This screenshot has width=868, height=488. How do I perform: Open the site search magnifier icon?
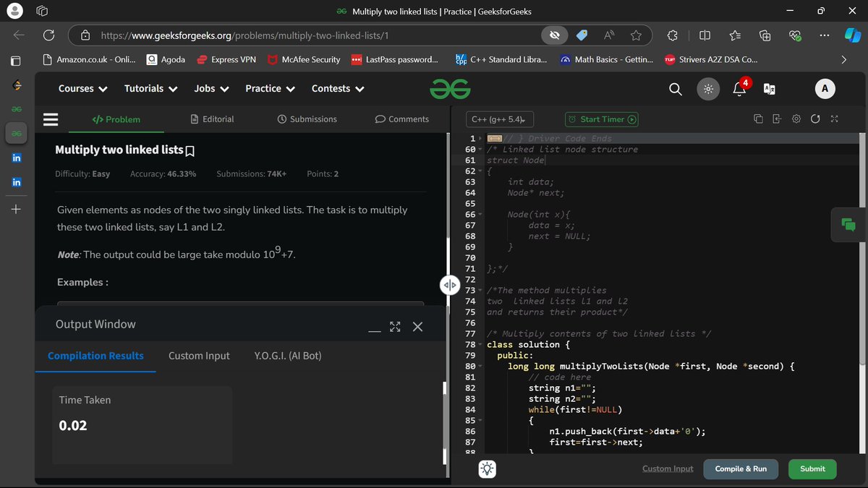point(675,89)
